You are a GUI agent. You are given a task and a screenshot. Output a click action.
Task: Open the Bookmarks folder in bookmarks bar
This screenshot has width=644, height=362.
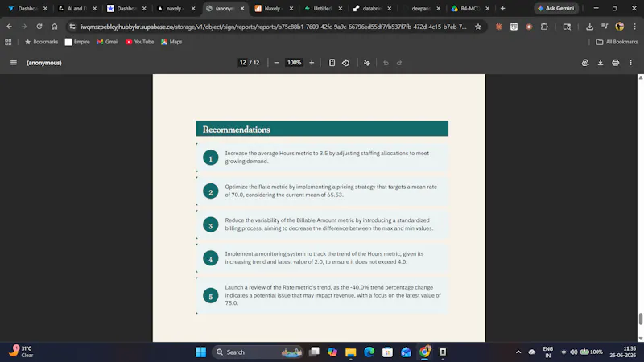pyautogui.click(x=42, y=42)
